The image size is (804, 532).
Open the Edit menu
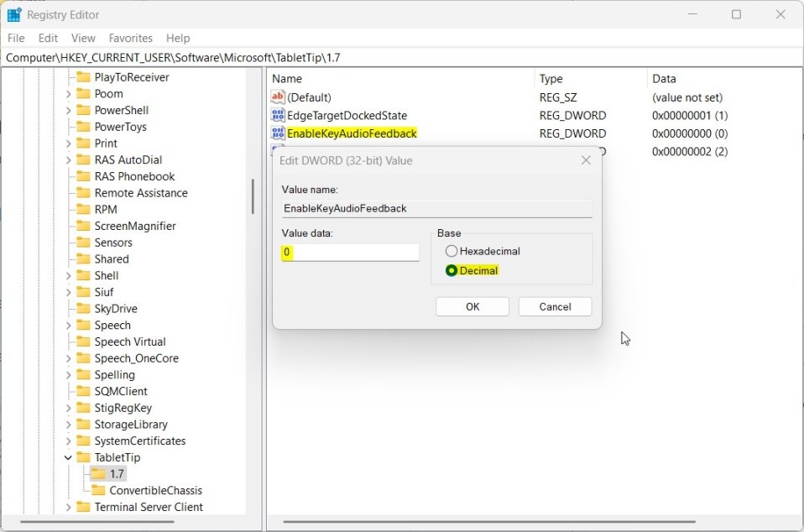tap(48, 38)
